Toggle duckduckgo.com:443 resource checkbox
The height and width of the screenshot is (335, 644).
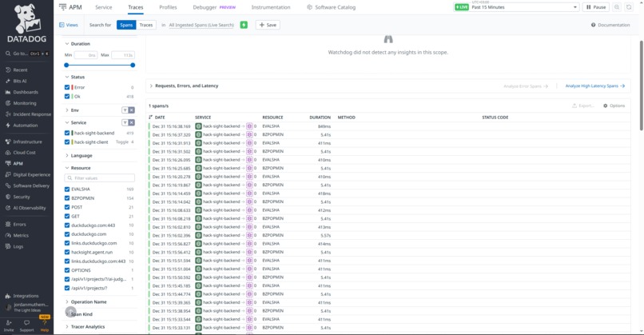(x=67, y=225)
